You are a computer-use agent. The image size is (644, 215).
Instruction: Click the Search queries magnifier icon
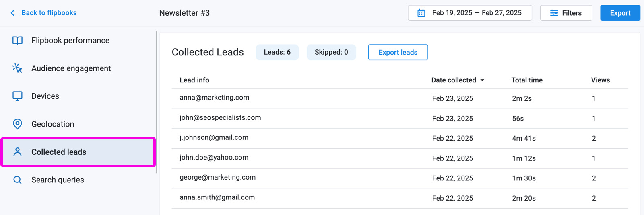click(17, 180)
